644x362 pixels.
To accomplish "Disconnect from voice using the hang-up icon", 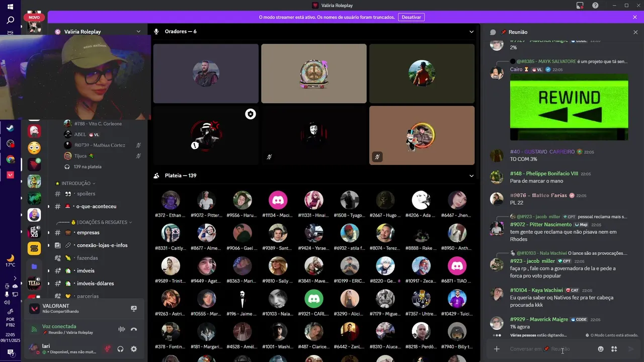I will point(134,329).
